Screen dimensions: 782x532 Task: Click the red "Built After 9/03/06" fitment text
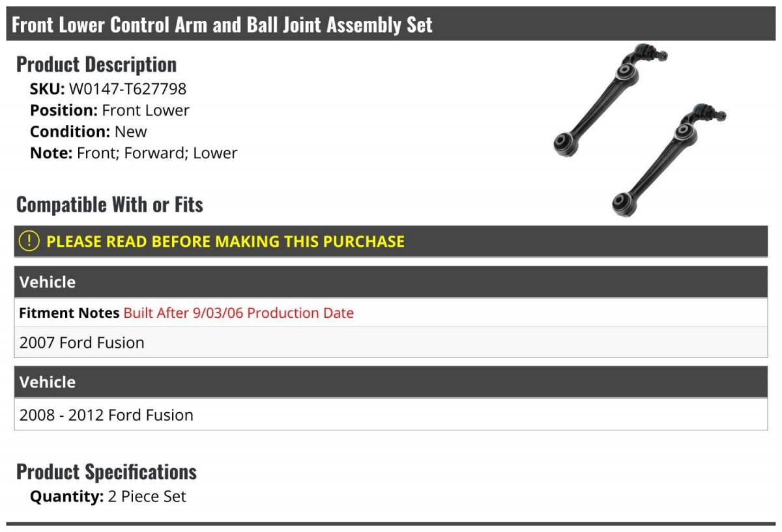pos(239,313)
